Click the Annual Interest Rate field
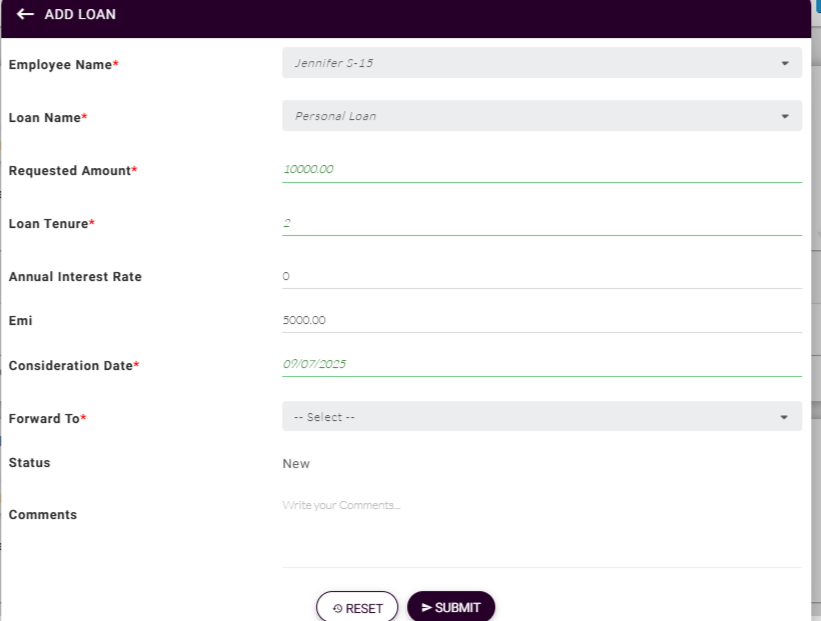 [541, 276]
